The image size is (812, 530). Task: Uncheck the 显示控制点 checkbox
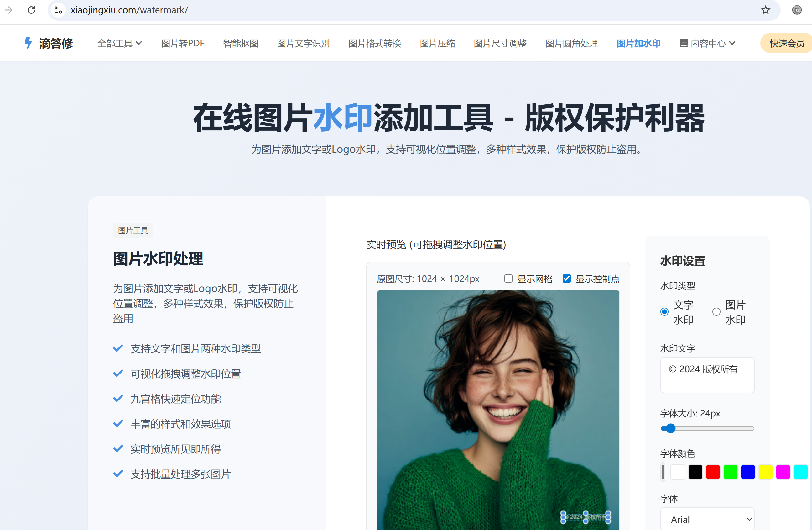coord(567,279)
